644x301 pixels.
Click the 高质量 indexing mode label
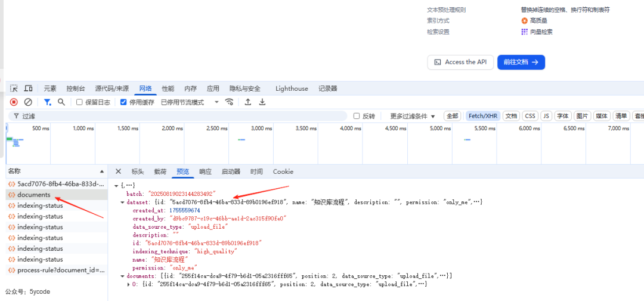538,20
